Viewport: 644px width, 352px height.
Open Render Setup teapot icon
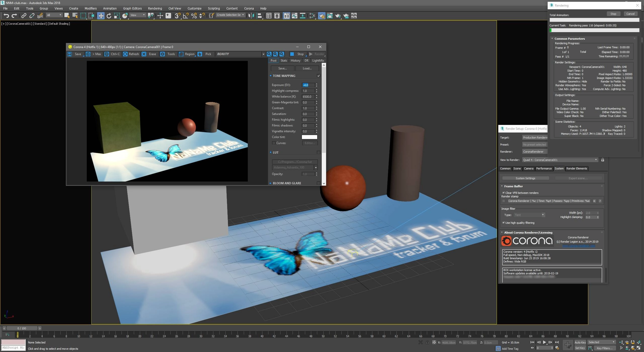coord(321,16)
